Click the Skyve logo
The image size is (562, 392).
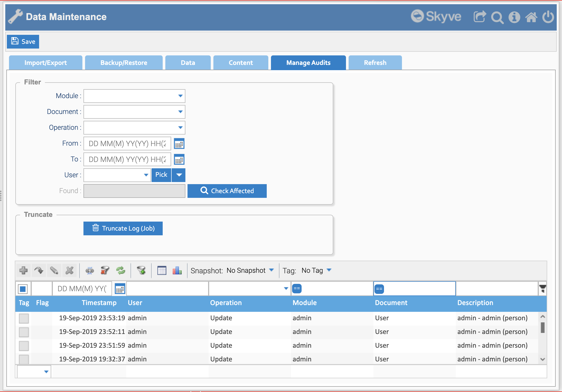436,17
